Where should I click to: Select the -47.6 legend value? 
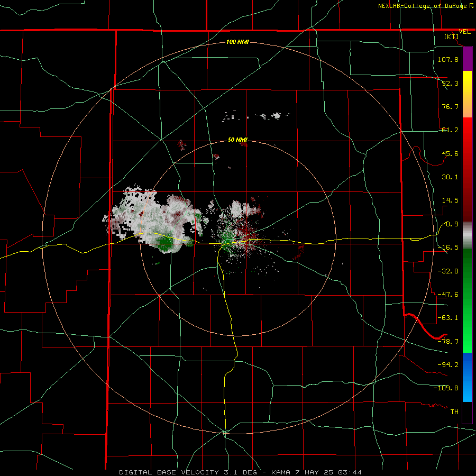448,295
